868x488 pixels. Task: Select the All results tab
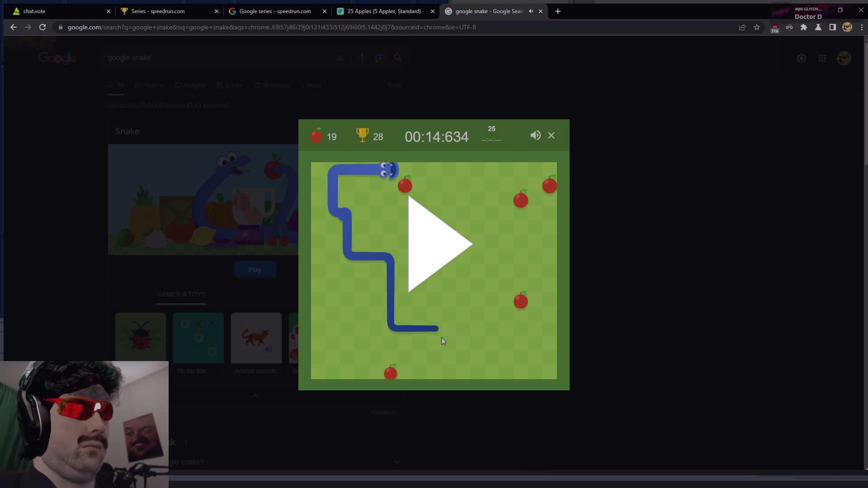tap(116, 85)
